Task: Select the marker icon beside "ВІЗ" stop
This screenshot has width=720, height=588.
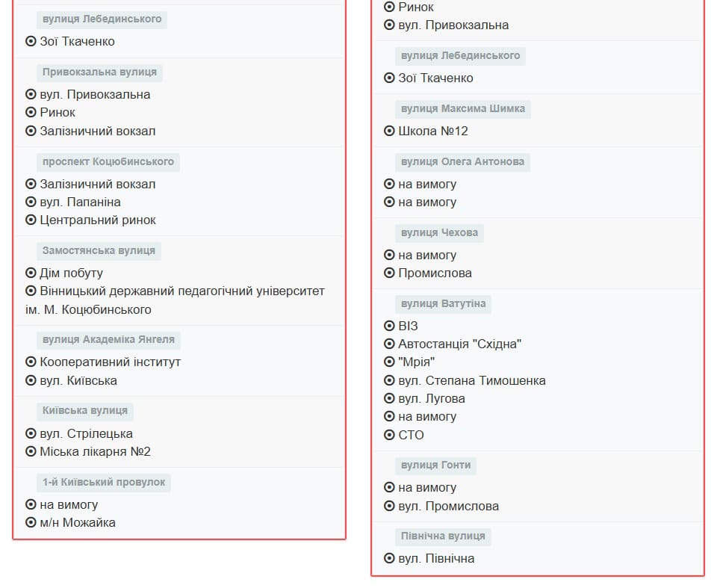Action: click(x=389, y=326)
